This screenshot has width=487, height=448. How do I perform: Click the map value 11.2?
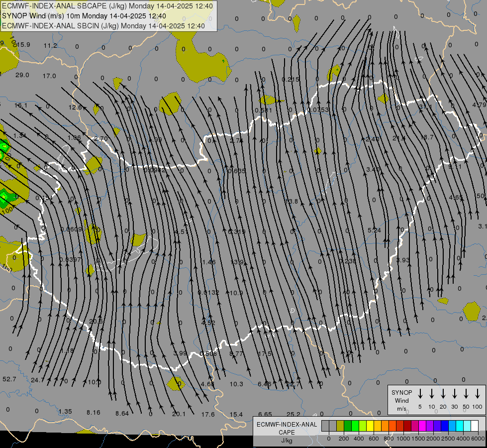pyautogui.click(x=50, y=46)
